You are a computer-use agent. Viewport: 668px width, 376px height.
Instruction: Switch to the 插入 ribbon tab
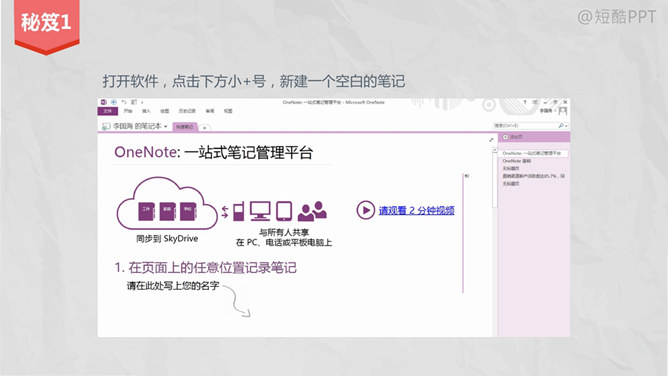(x=146, y=111)
